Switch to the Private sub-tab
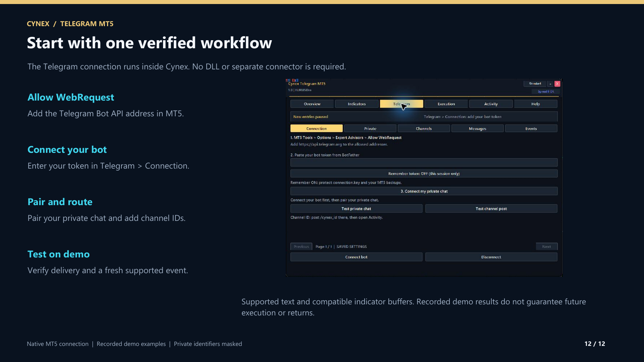The image size is (644, 362). click(x=370, y=128)
